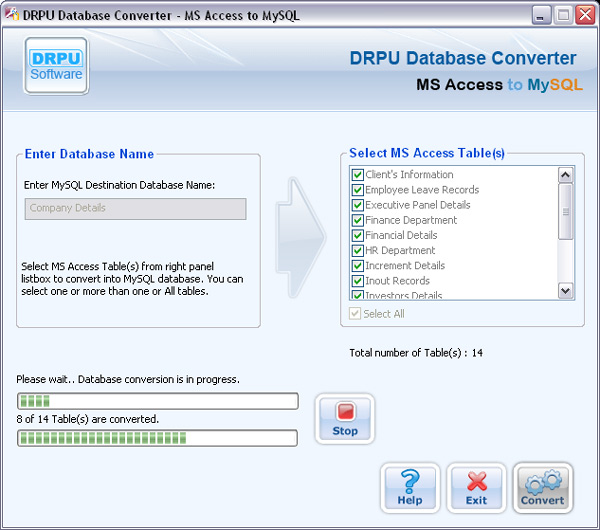The height and width of the screenshot is (530, 600).
Task: Click 'Select MS Access Table(s)' group heading
Action: (x=427, y=153)
